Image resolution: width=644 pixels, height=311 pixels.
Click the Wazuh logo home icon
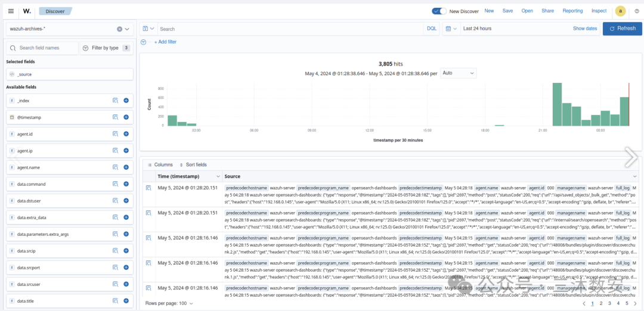pyautogui.click(x=27, y=11)
